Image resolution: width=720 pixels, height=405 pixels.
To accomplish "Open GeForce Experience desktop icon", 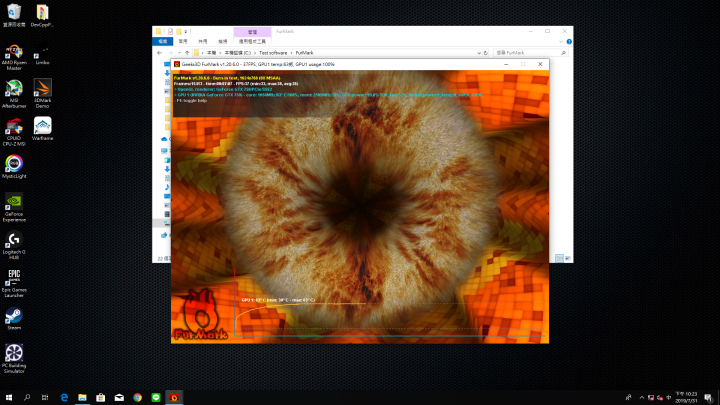I will click(14, 208).
